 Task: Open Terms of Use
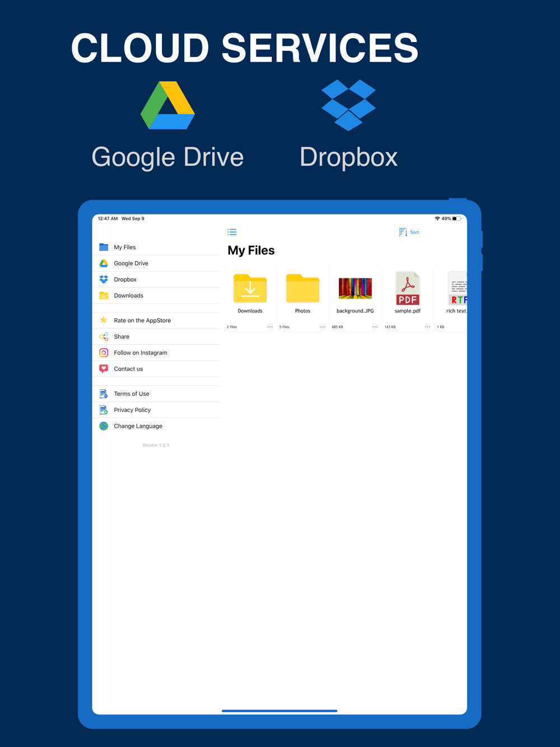coord(156,394)
